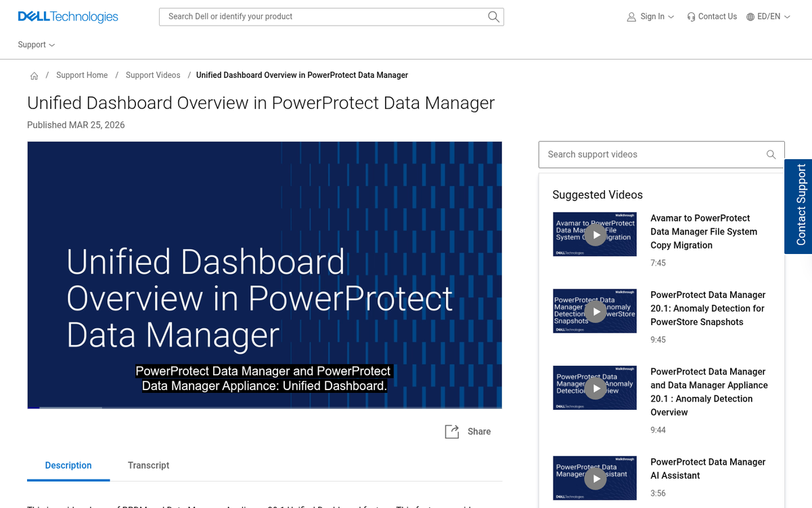
Task: Click the video progress bar
Action: [264, 407]
